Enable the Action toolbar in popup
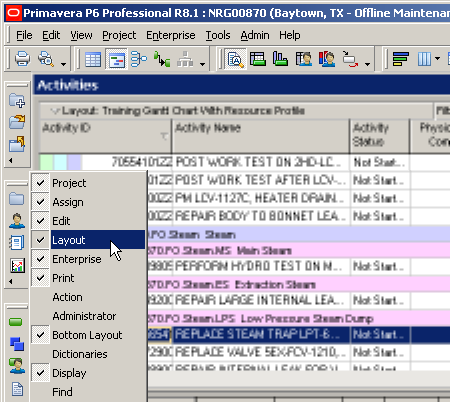Image resolution: width=450 pixels, height=402 pixels. coord(88,297)
